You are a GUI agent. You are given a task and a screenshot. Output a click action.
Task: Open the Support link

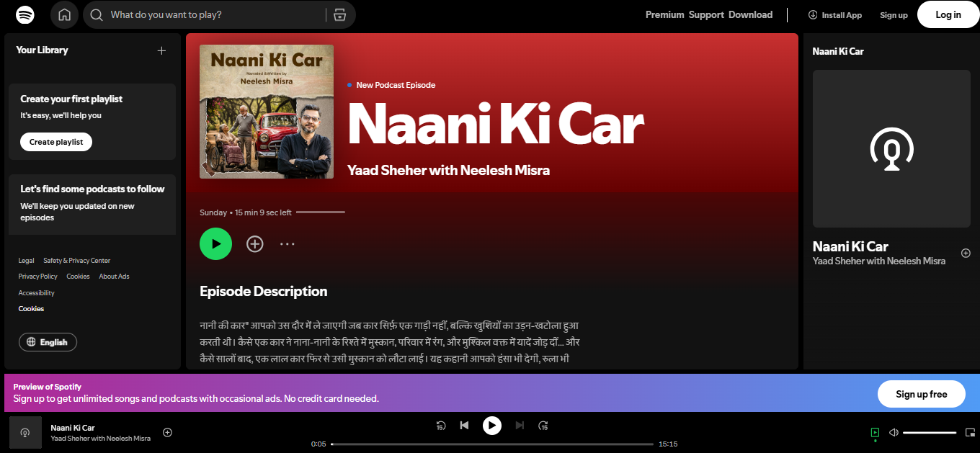(706, 14)
